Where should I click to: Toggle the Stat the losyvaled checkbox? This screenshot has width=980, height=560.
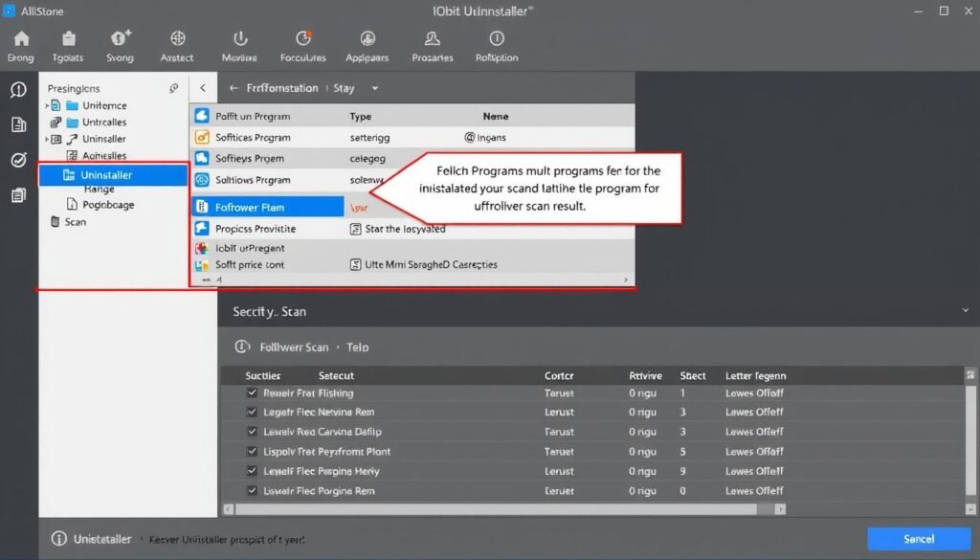pos(356,229)
